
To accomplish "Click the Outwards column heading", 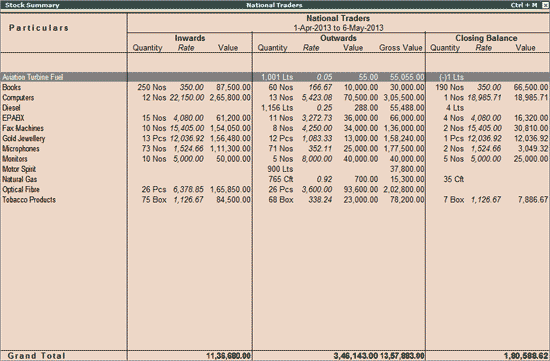I will pyautogui.click(x=338, y=38).
